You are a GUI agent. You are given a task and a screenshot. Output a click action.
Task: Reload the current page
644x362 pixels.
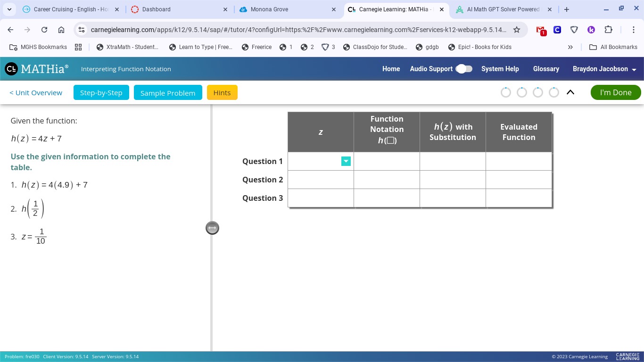point(44,30)
